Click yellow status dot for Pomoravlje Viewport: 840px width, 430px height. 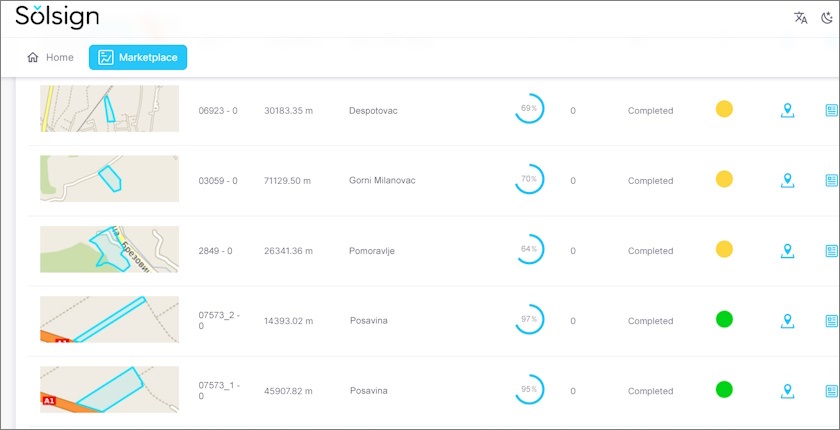[x=724, y=249]
